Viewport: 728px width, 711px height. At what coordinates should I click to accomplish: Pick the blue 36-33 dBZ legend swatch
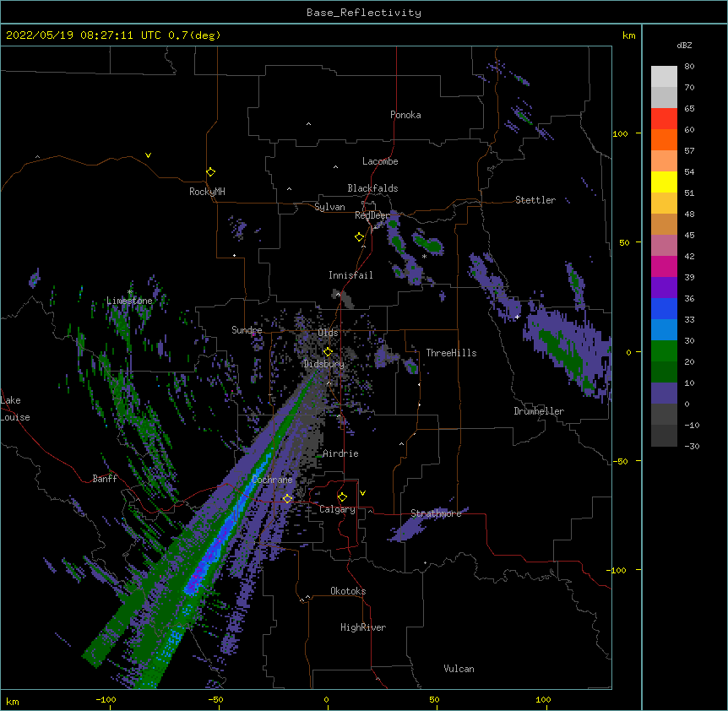click(664, 308)
